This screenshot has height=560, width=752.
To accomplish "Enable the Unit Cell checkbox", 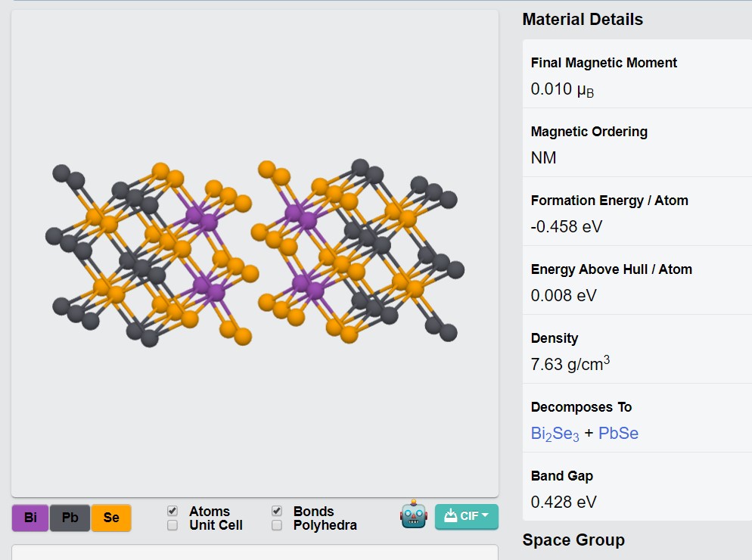I will tap(172, 525).
